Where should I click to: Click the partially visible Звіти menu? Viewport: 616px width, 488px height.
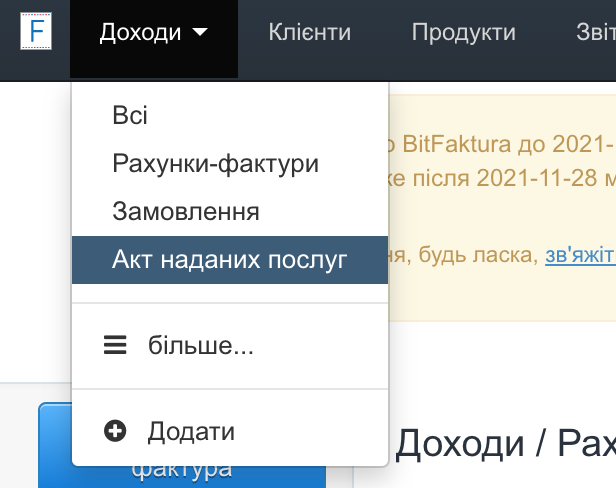click(x=596, y=32)
